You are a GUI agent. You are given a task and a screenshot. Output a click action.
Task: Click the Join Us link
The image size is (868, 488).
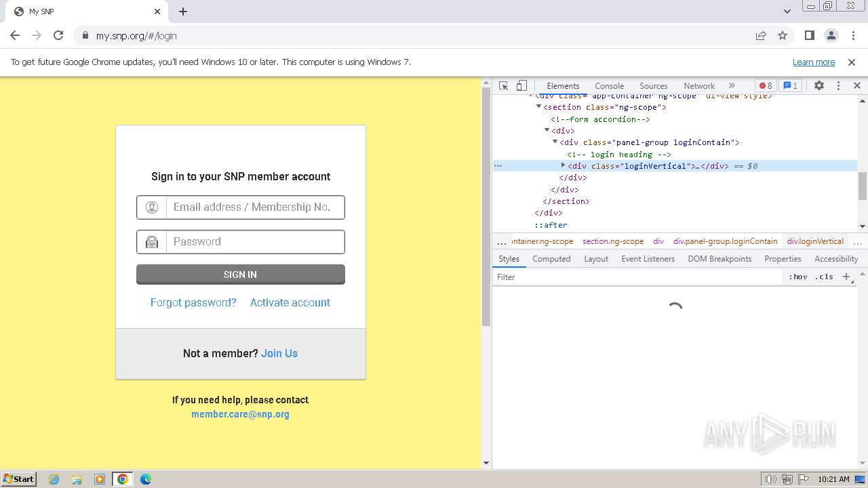pyautogui.click(x=279, y=354)
